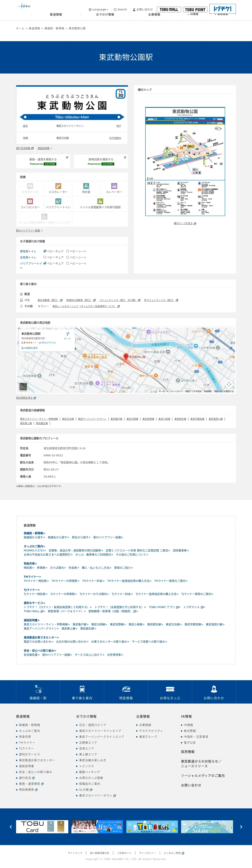Open お問い合わせ in the top header
252x868 pixels.
click(143, 9)
